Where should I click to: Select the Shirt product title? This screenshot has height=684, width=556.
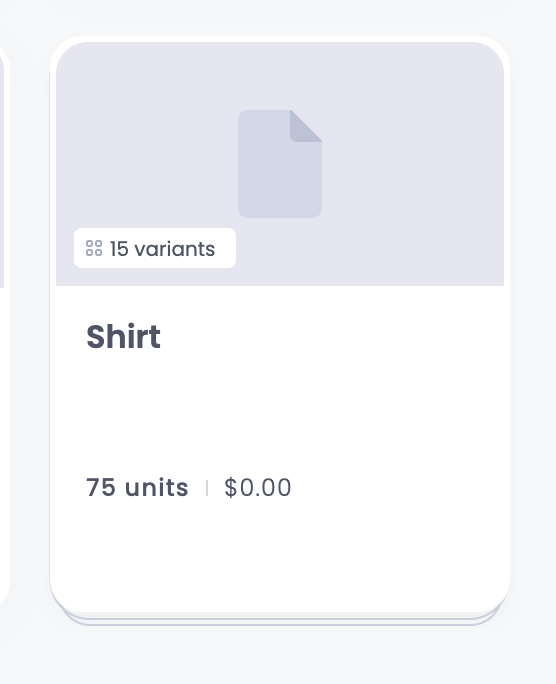pyautogui.click(x=123, y=336)
